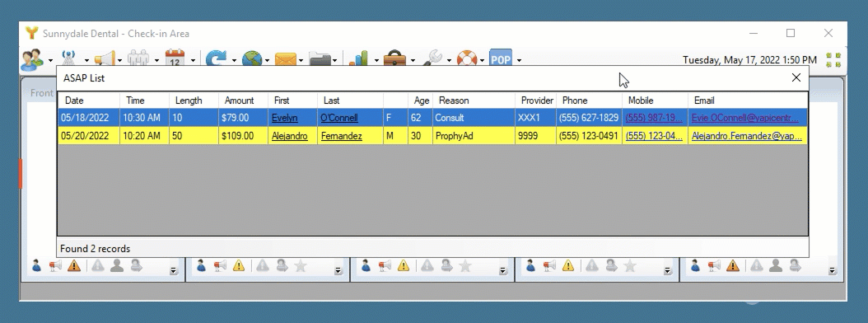Expand dropdown arrow next to globe icon
Viewport: 868px width, 323px height.
coord(267,60)
